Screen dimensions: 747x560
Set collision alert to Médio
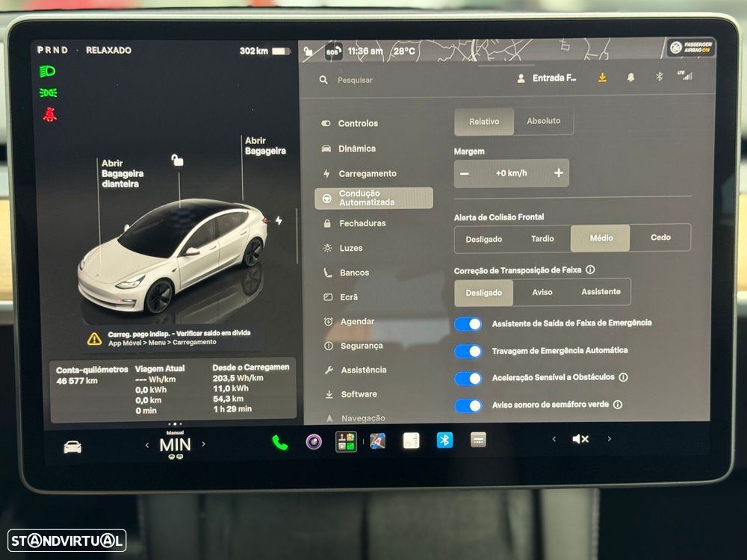(x=601, y=238)
